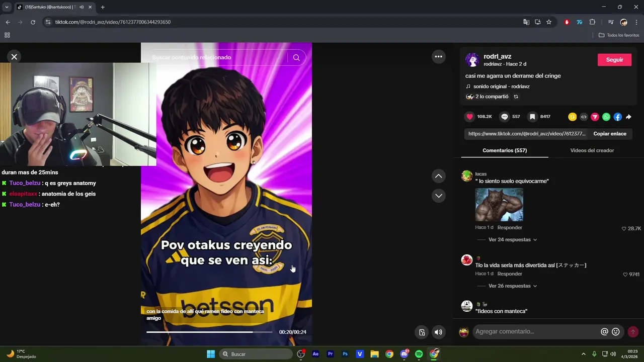
Task: Save video with bookmark icon
Action: point(532,117)
